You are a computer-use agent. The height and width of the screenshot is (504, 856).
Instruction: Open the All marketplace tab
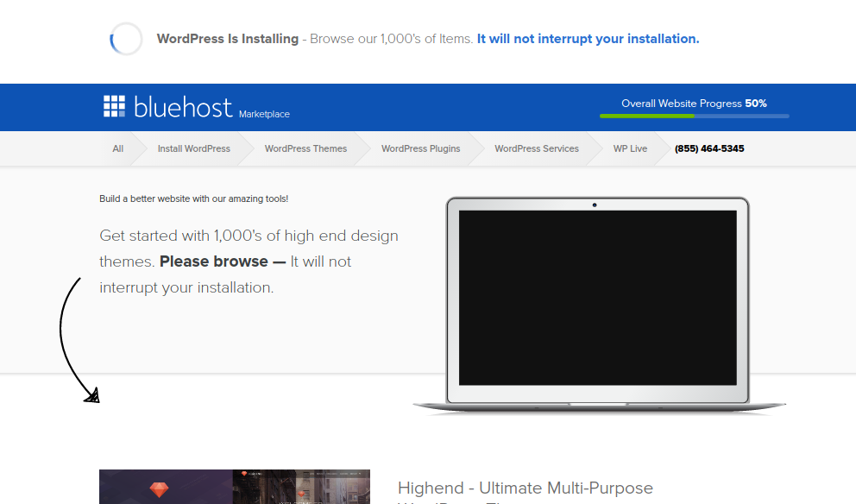[118, 148]
